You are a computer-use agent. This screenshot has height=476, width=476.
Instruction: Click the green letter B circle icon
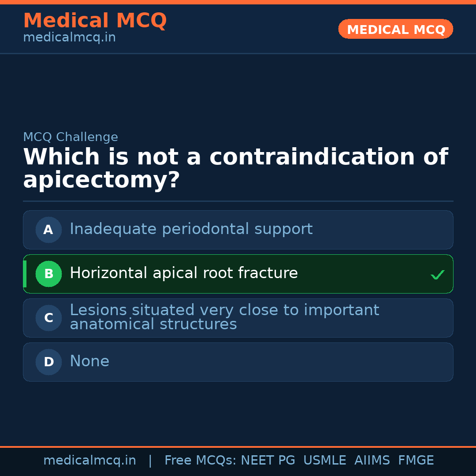click(48, 274)
